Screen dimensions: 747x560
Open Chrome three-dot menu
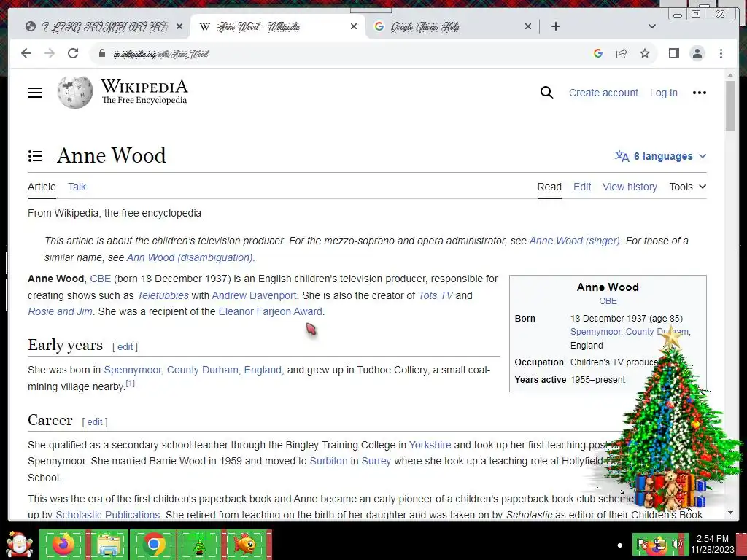721,53
